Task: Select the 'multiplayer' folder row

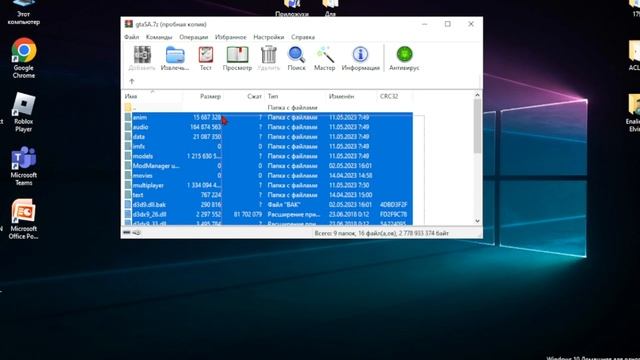Action: tap(268, 185)
